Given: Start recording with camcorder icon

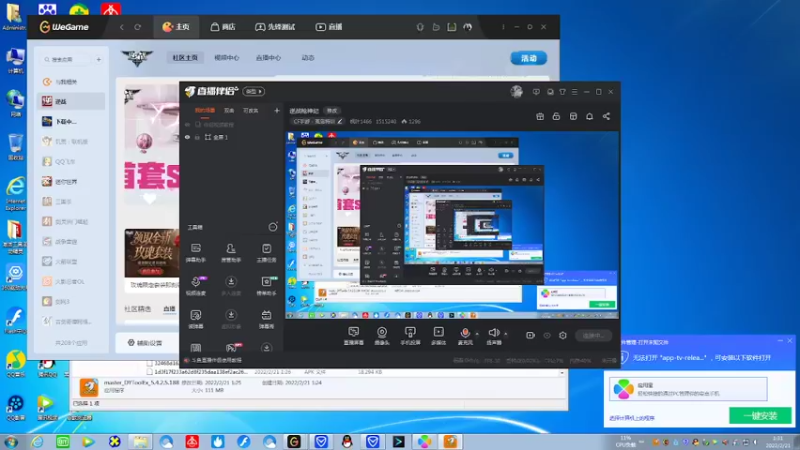Looking at the screenshot, I should pos(531,335).
